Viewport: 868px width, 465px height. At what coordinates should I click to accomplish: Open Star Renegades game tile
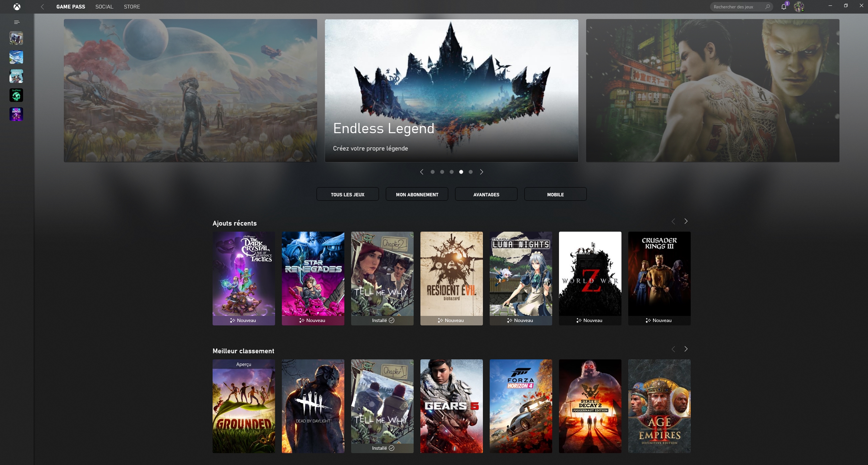pos(313,278)
